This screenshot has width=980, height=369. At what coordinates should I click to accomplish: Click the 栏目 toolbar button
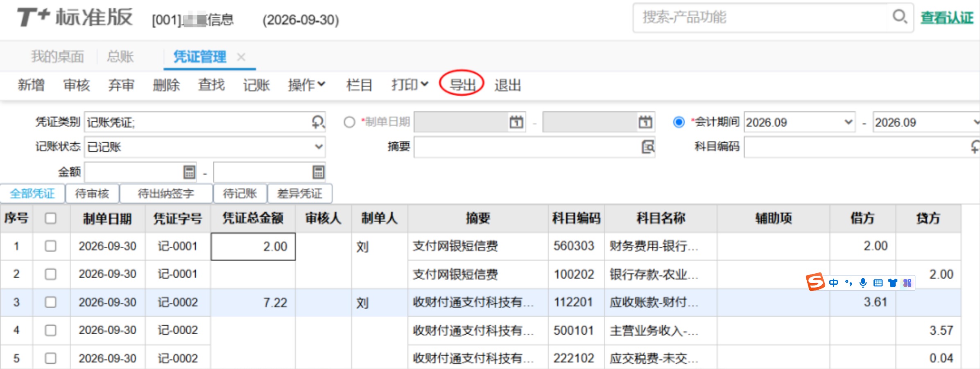(x=359, y=85)
